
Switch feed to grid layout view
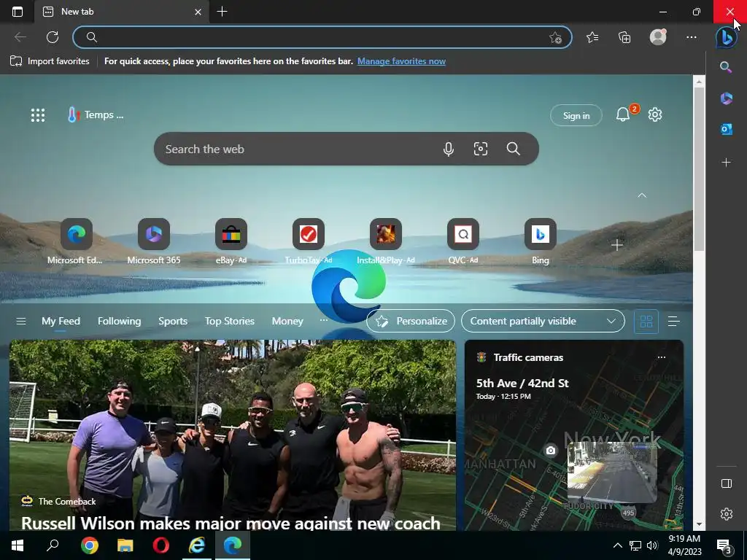646,322
